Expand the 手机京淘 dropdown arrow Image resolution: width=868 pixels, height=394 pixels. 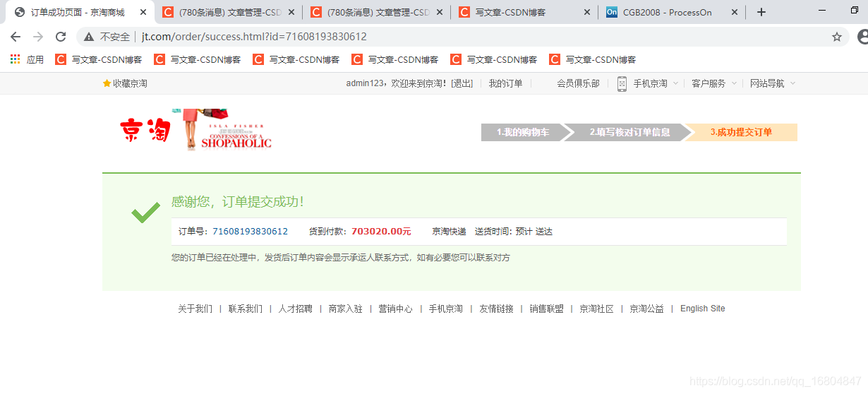pyautogui.click(x=675, y=83)
